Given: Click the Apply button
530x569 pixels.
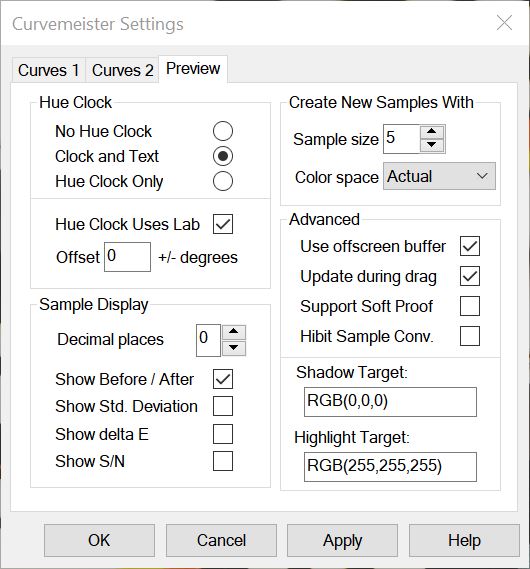Looking at the screenshot, I should [x=342, y=540].
